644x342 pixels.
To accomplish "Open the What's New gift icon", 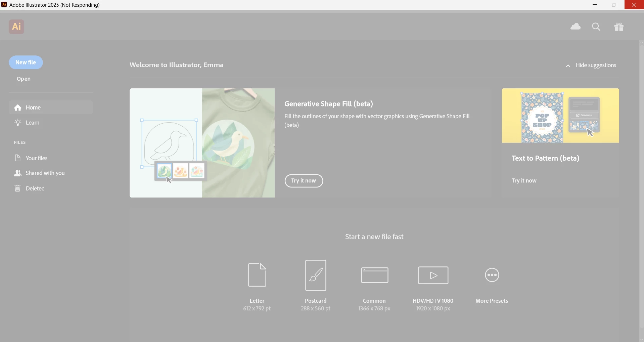I will pos(619,27).
